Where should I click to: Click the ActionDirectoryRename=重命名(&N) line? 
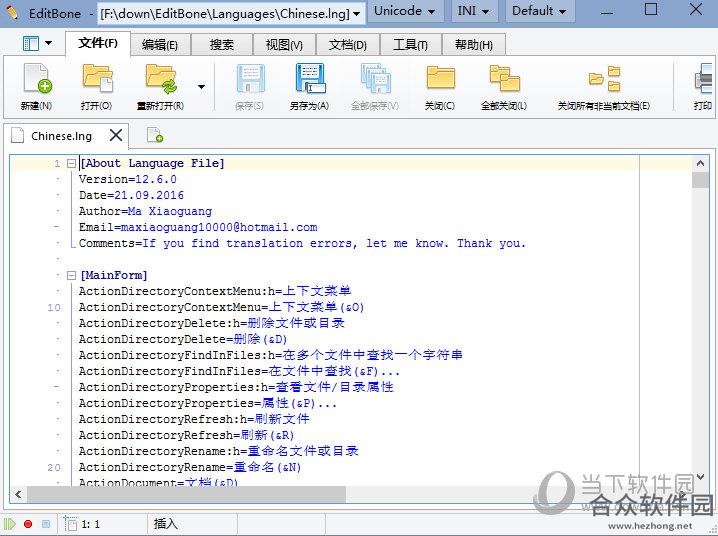click(190, 467)
